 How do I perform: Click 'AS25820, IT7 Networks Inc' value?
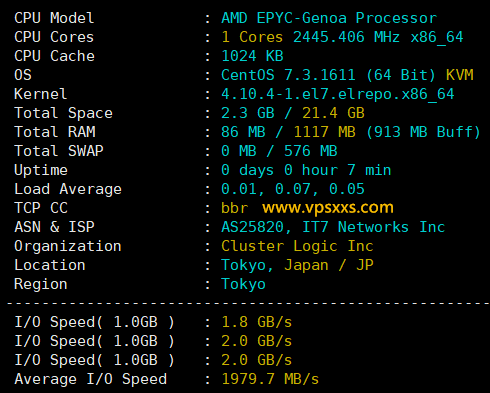[x=333, y=227]
